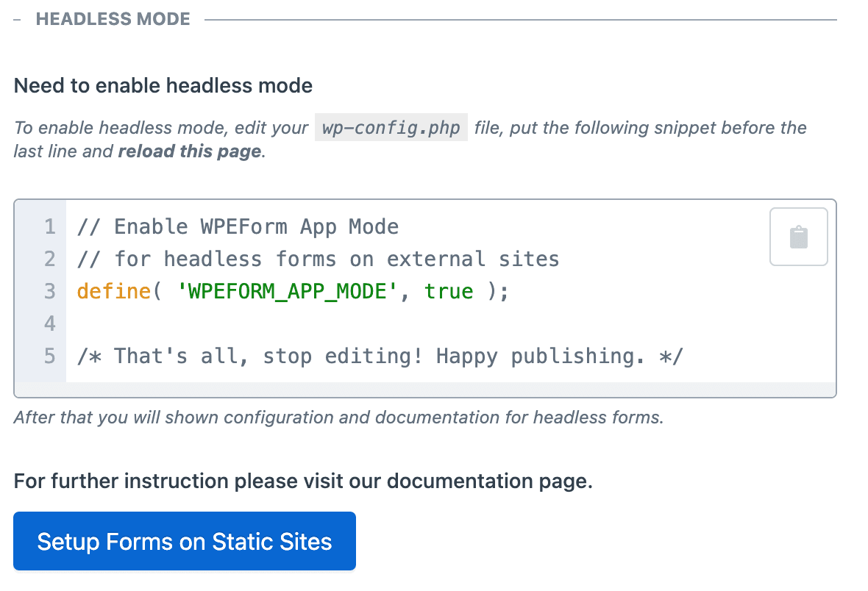The image size is (868, 591).
Task: Click the wp-config.php inline code label
Action: 391,128
